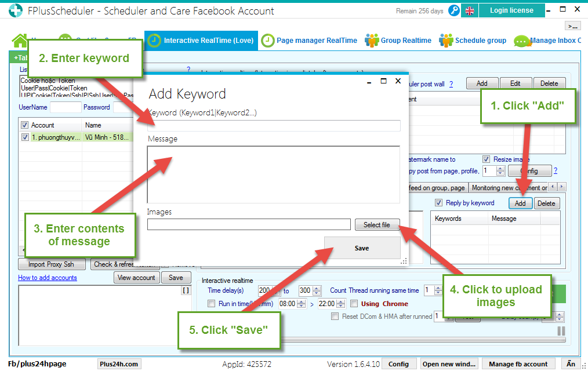
Task: Click the "Version 1.6.4.10" text
Action: (x=353, y=364)
